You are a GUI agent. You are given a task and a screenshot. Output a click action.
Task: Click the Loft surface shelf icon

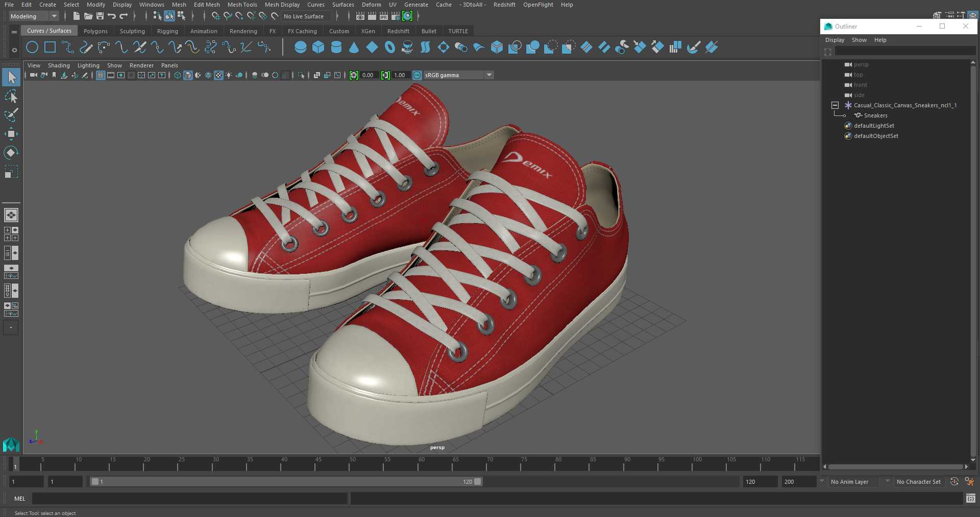point(425,48)
